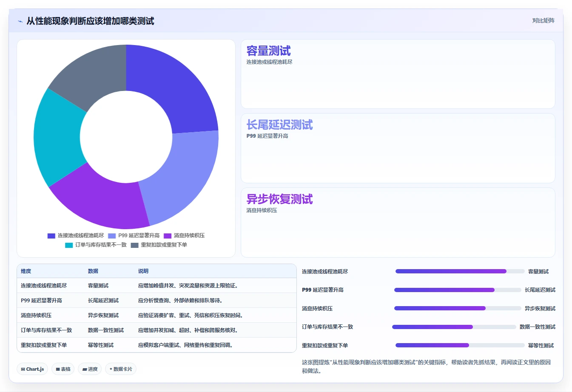572x392 pixels.
Task: Select table cell 连接池或线程池耗尽
Action: coord(44,286)
